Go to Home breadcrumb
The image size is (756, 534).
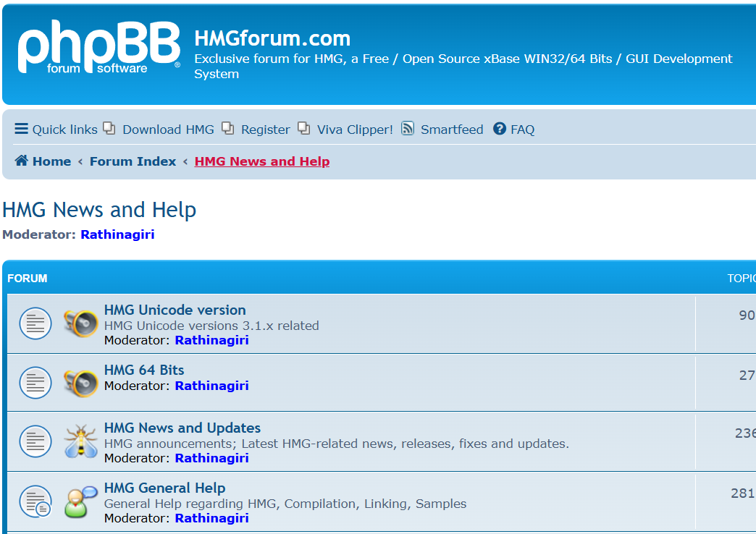51,161
